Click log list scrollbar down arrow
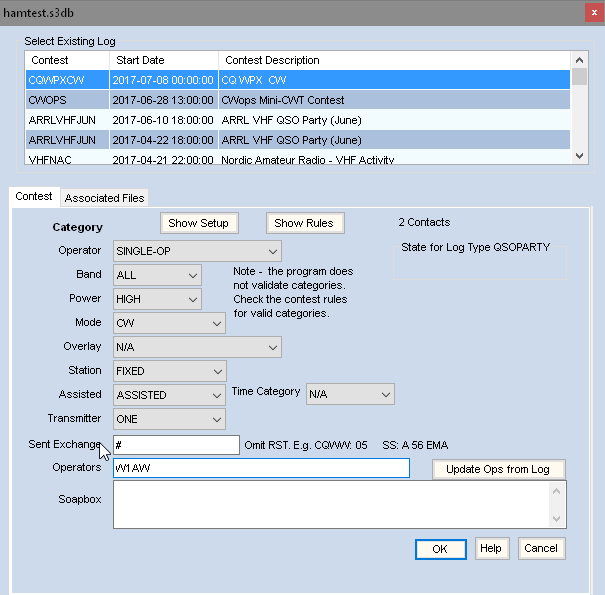The image size is (605, 595). (579, 156)
